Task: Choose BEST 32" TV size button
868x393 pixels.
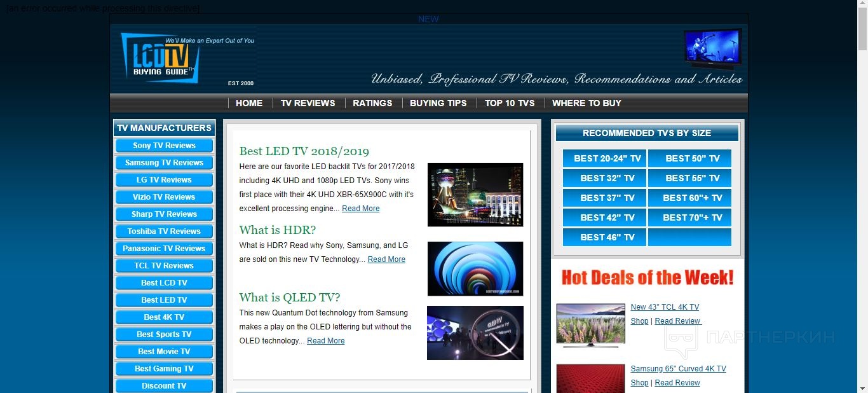Action: click(x=604, y=178)
